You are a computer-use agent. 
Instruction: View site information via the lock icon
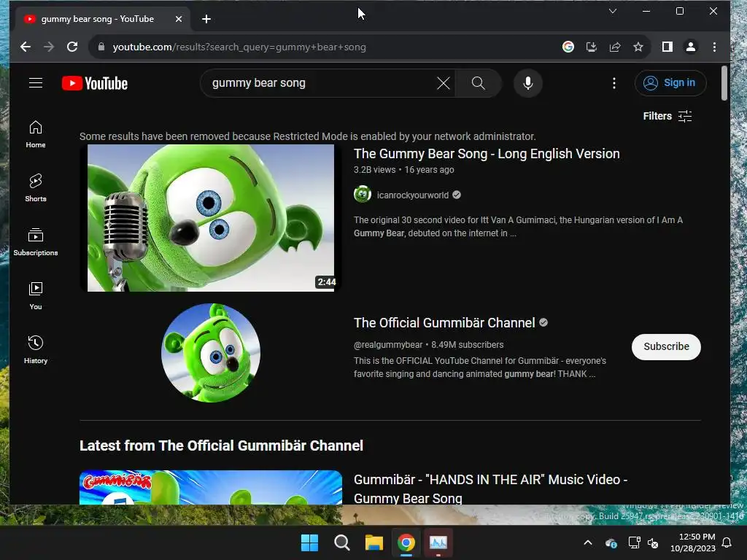coord(101,47)
